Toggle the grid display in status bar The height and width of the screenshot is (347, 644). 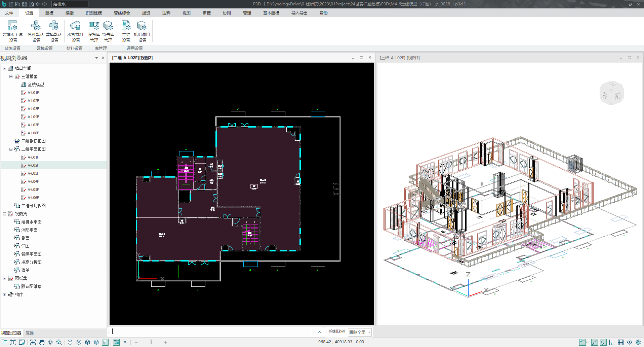click(x=620, y=342)
